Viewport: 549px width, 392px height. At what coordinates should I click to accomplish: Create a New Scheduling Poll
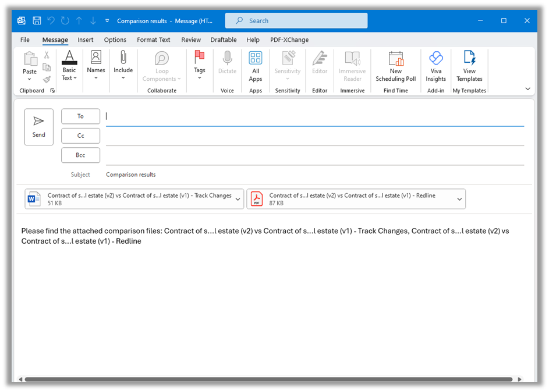tap(396, 66)
